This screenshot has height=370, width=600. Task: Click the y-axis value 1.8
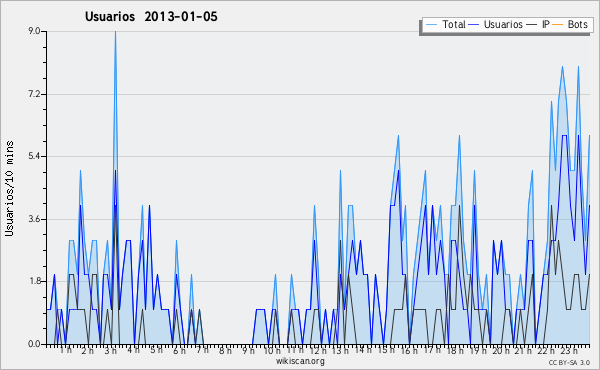[34, 282]
